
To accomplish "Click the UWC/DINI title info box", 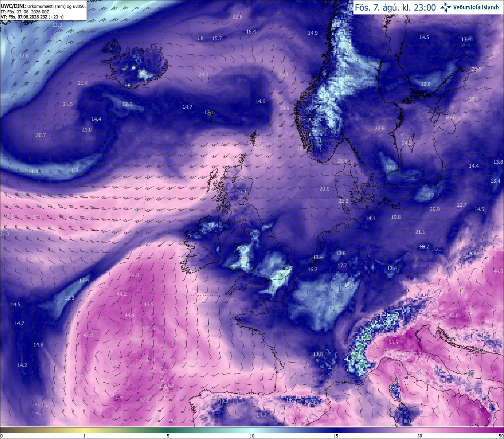I will point(43,10).
